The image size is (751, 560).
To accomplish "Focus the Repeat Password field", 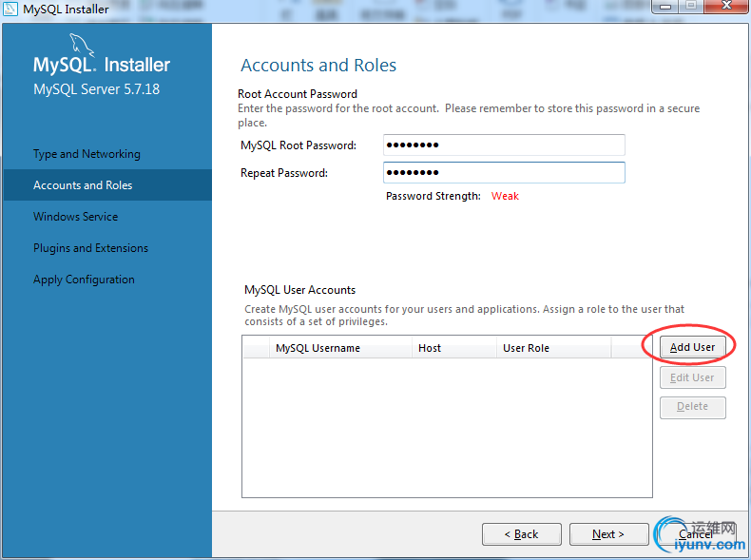I will [504, 172].
